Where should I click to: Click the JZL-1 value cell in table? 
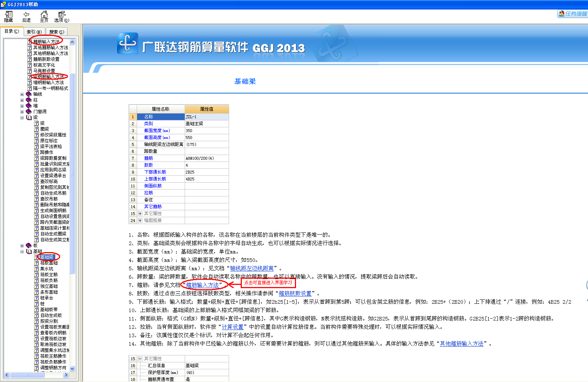pos(207,117)
